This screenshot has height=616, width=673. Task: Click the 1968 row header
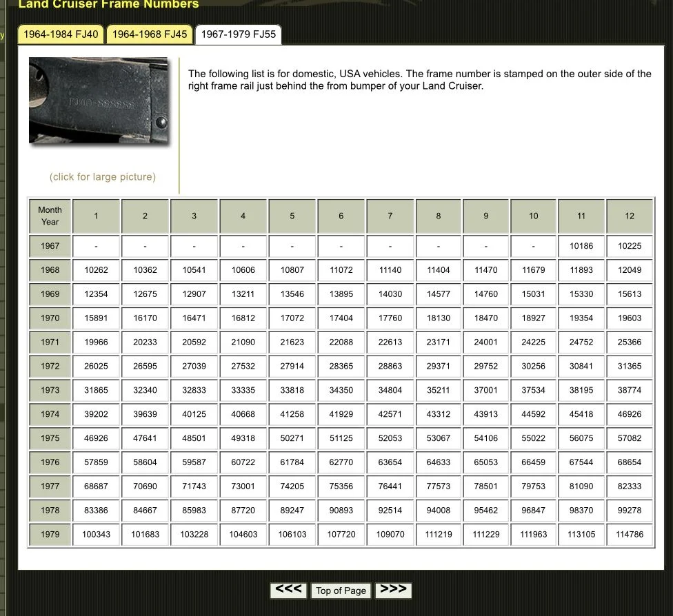50,270
